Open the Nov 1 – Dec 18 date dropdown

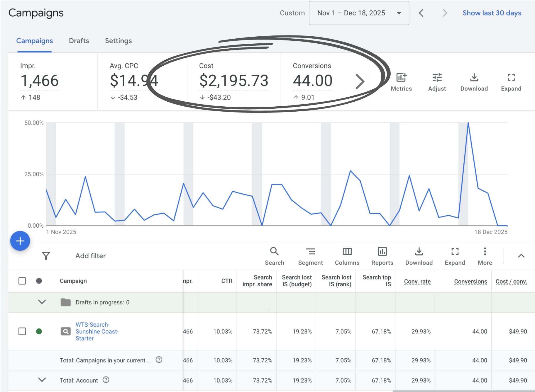click(359, 13)
